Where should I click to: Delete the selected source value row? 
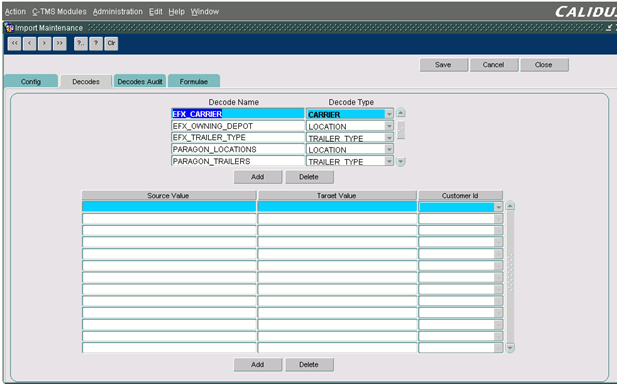pos(309,365)
